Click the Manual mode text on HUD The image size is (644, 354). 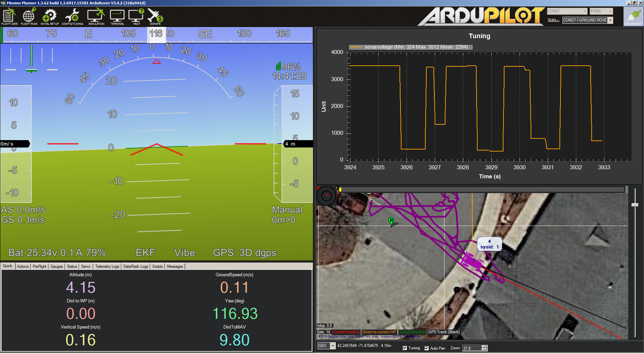(287, 210)
